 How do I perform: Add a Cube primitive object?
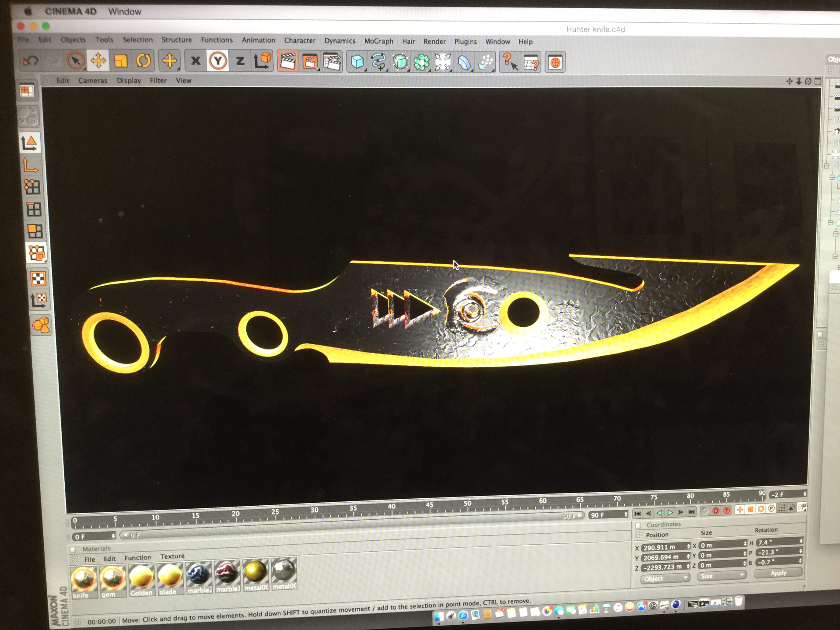(x=357, y=62)
